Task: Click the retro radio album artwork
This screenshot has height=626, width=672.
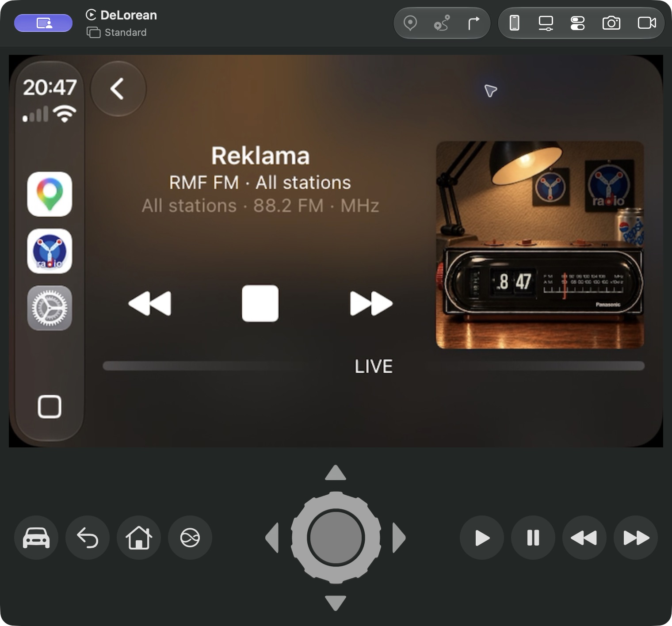Action: [x=540, y=245]
